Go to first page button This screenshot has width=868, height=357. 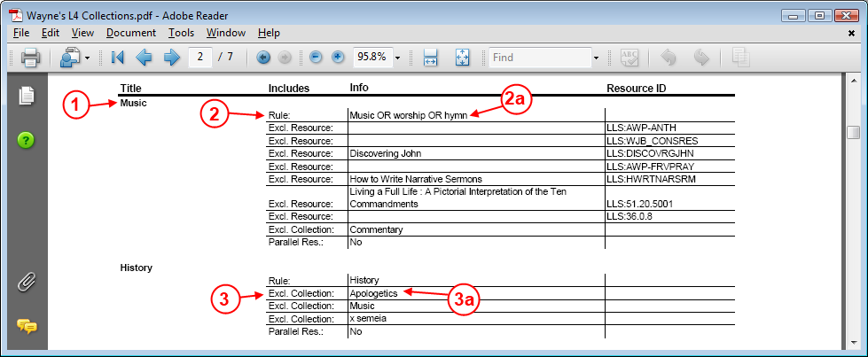(x=117, y=57)
